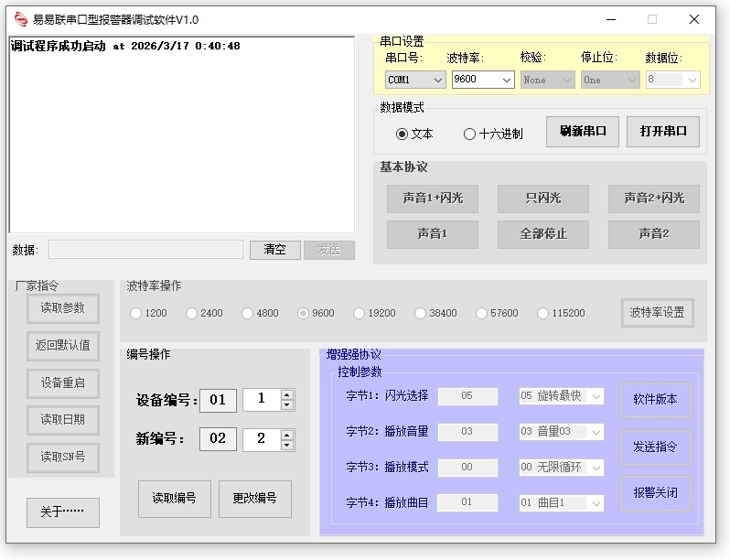Select the 十六进制 hex mode radio button

pos(469,134)
